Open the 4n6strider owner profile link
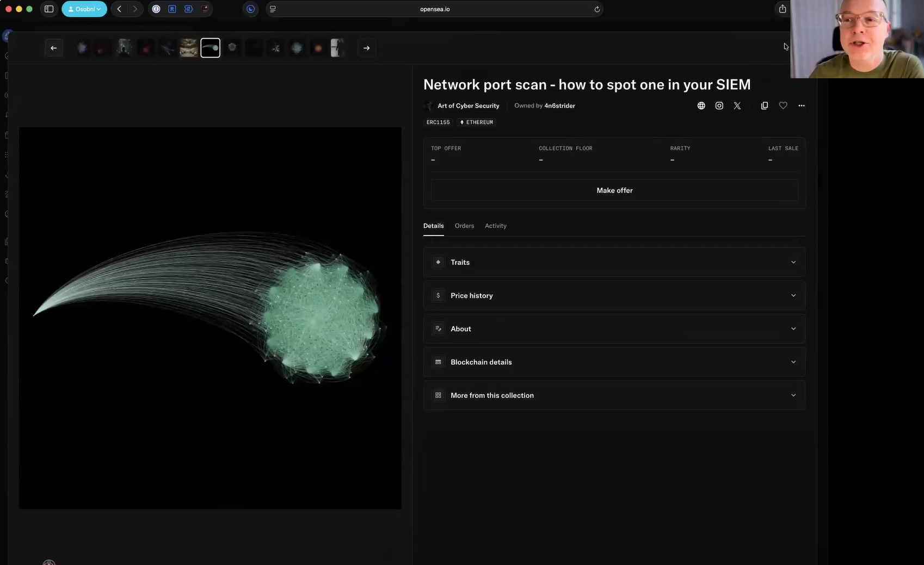This screenshot has height=565, width=924. click(x=559, y=106)
